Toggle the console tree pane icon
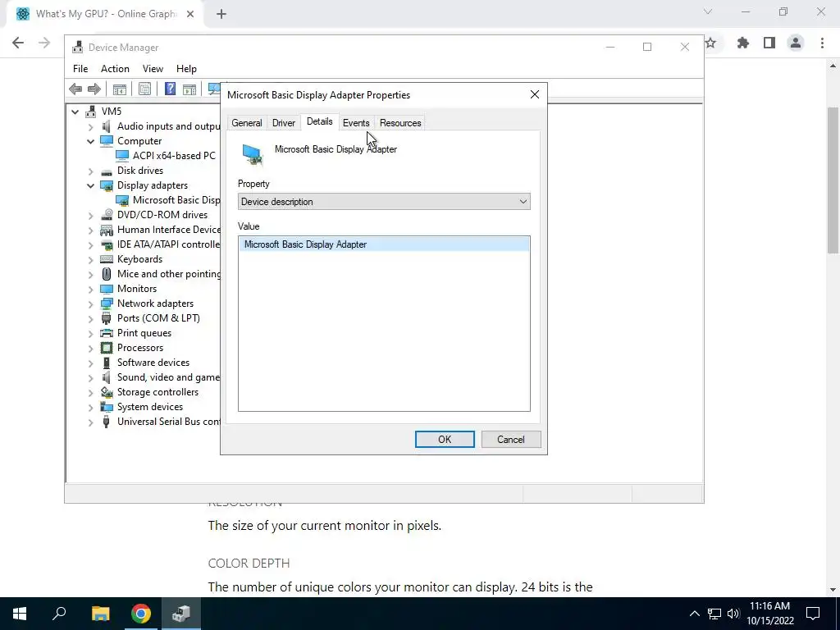Image resolution: width=840 pixels, height=630 pixels. (x=120, y=89)
